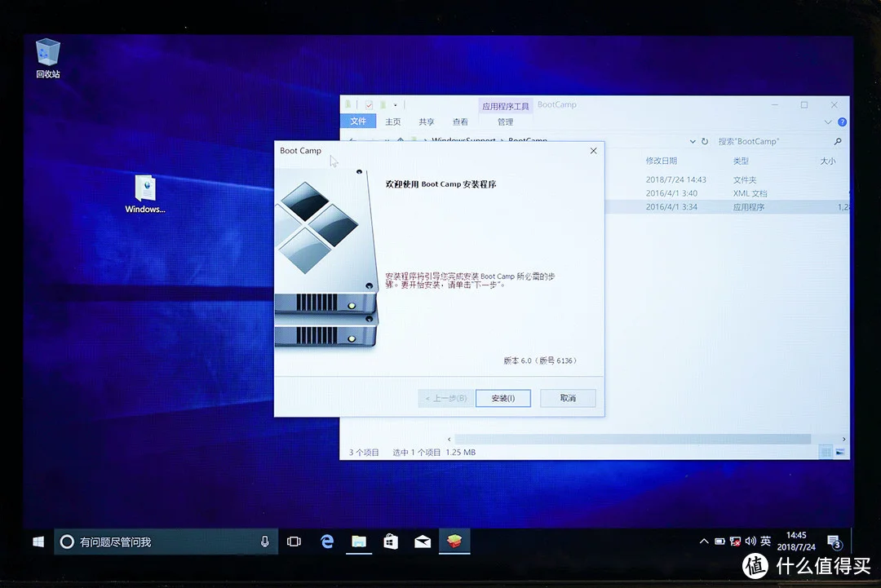Show hidden system tray icons
Viewport: 881px width, 588px height.
point(703,542)
